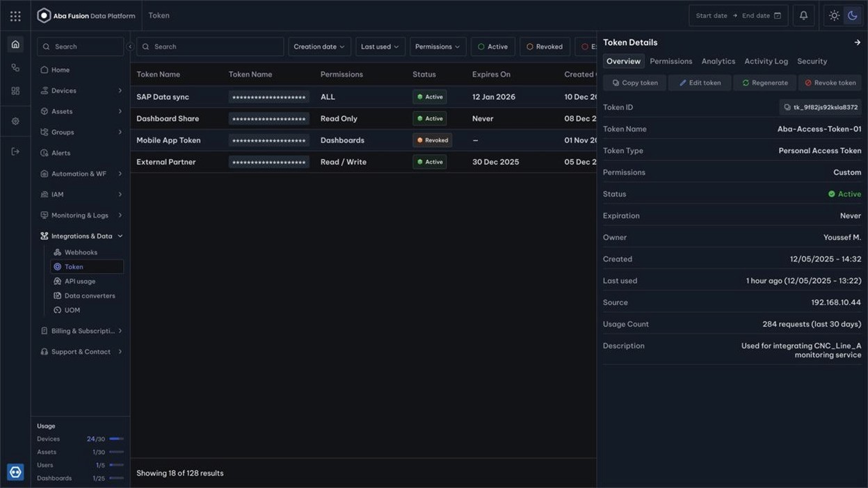Click the Revoke token button

coord(830,83)
